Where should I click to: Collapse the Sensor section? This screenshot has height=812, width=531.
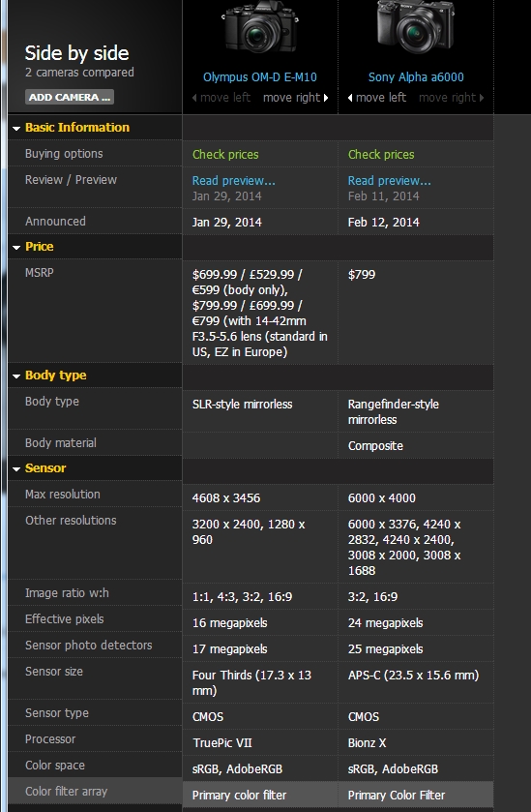[40, 468]
